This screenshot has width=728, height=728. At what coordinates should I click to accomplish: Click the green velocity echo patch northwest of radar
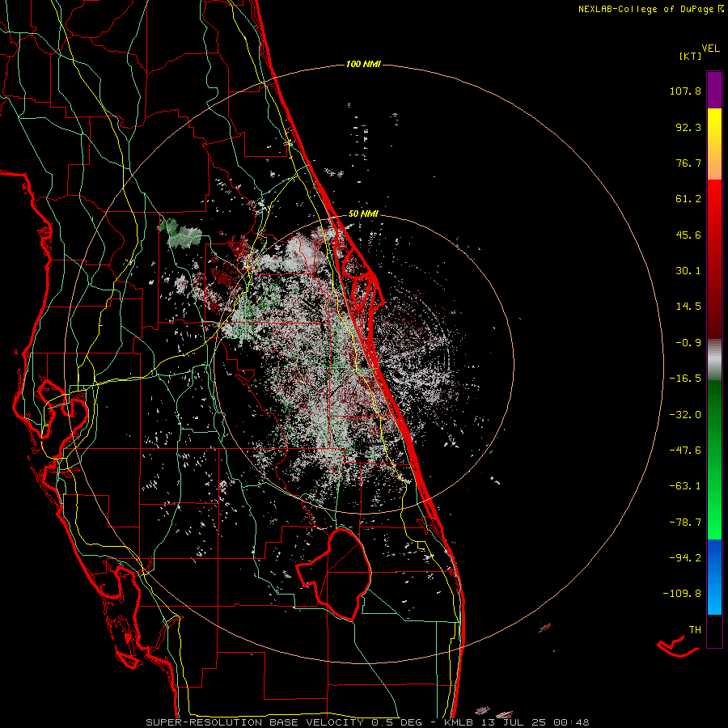[x=181, y=233]
